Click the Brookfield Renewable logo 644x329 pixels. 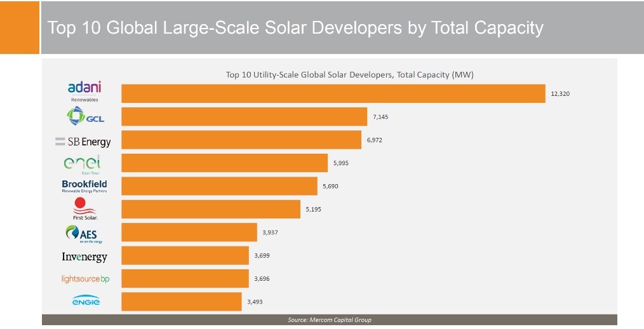[x=84, y=186]
